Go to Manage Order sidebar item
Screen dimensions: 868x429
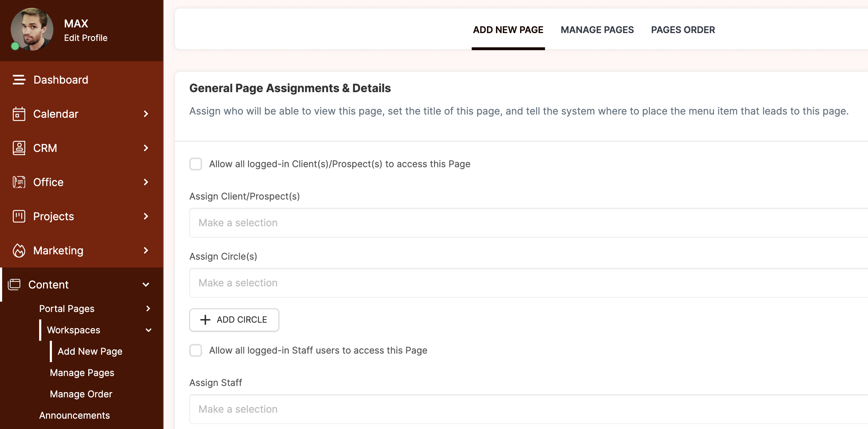tap(81, 394)
